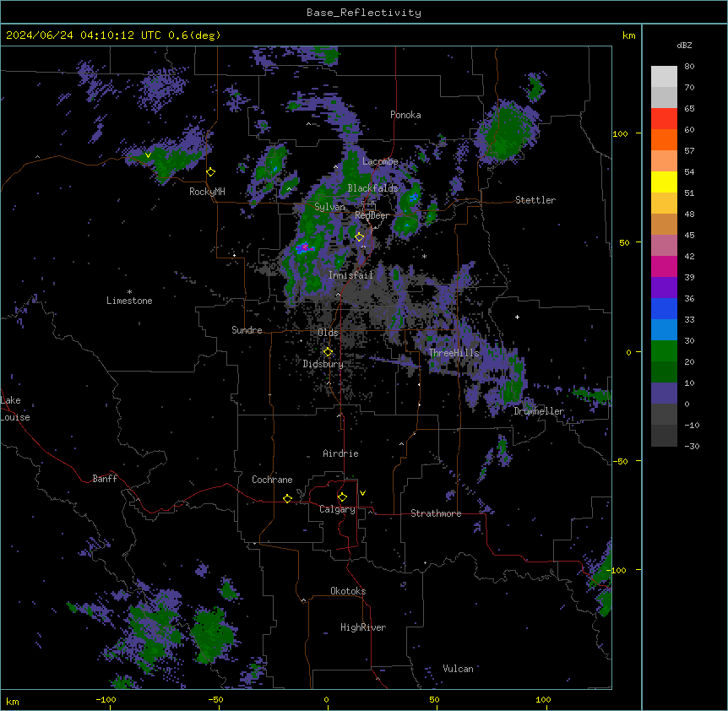This screenshot has width=728, height=711.
Task: Click the yellow V marker east of Calgary
Action: (362, 493)
